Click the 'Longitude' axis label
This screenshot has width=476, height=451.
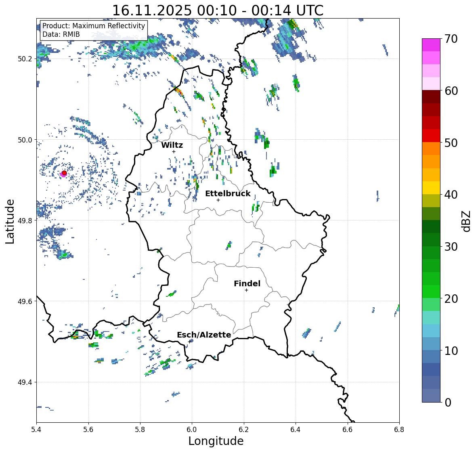pyautogui.click(x=216, y=441)
